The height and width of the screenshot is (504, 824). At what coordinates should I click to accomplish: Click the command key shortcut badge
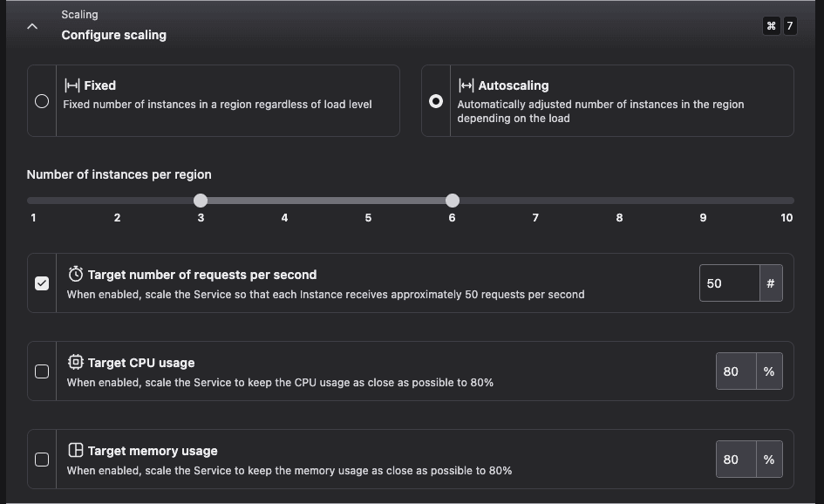[771, 26]
